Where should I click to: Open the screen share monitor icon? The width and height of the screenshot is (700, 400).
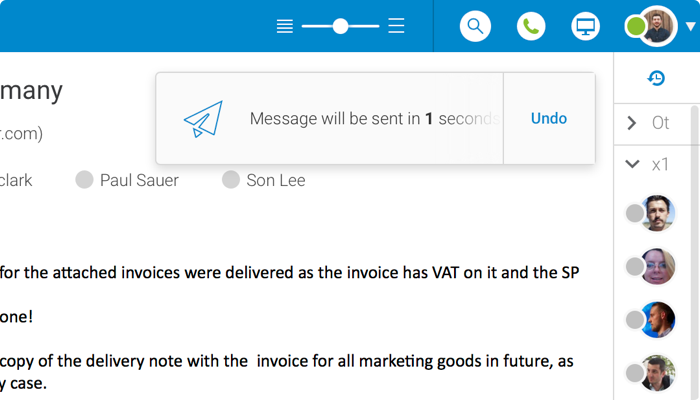point(585,26)
